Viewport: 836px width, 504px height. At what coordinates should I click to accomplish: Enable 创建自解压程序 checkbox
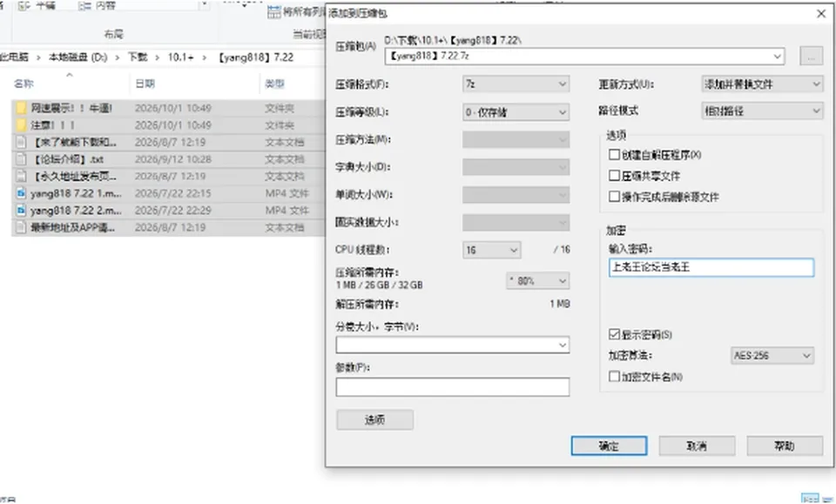coord(614,154)
